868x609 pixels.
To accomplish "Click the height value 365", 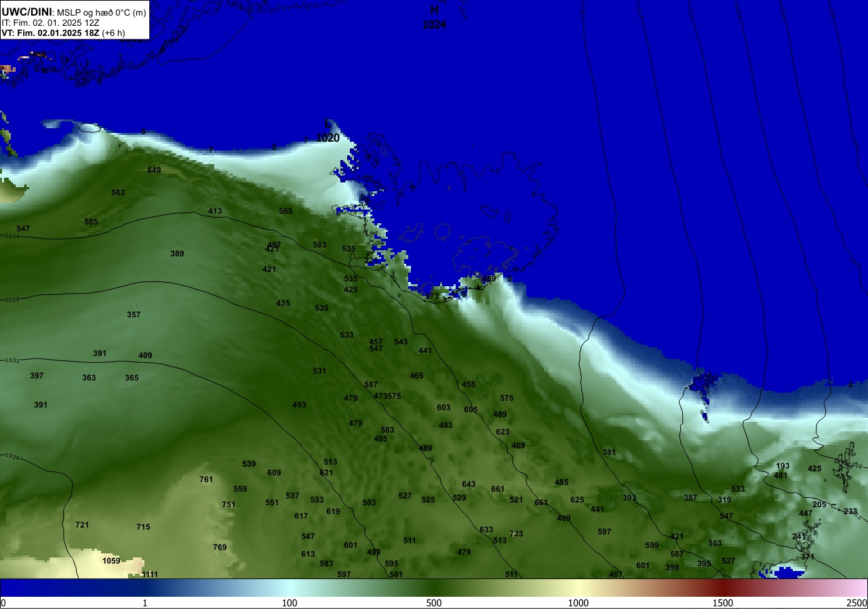I will (132, 378).
